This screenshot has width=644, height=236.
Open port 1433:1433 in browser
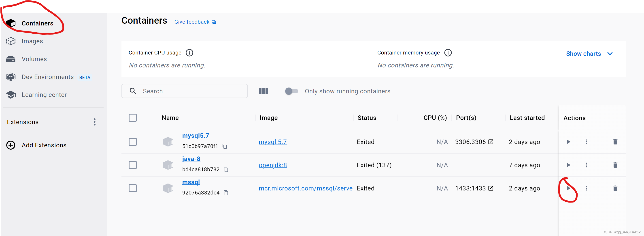(x=491, y=188)
